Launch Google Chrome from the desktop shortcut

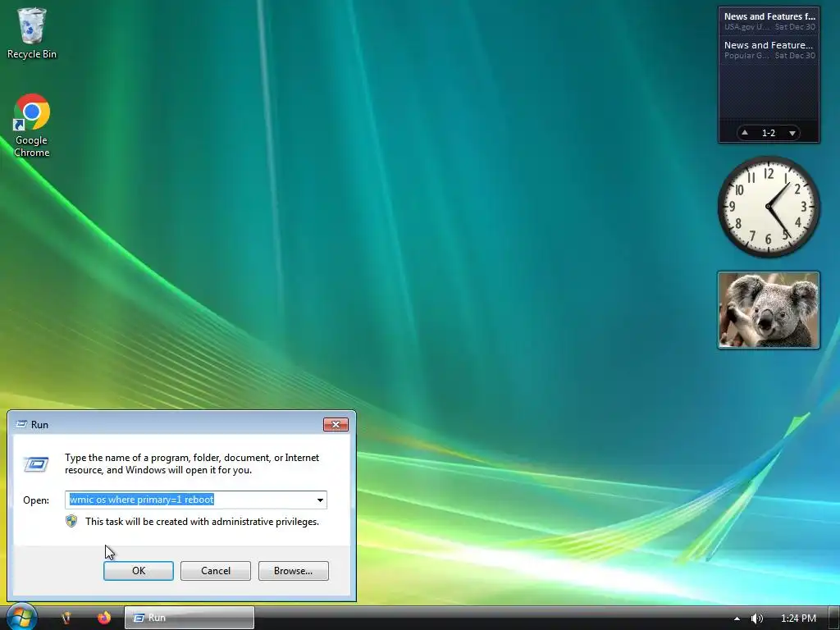(x=32, y=126)
